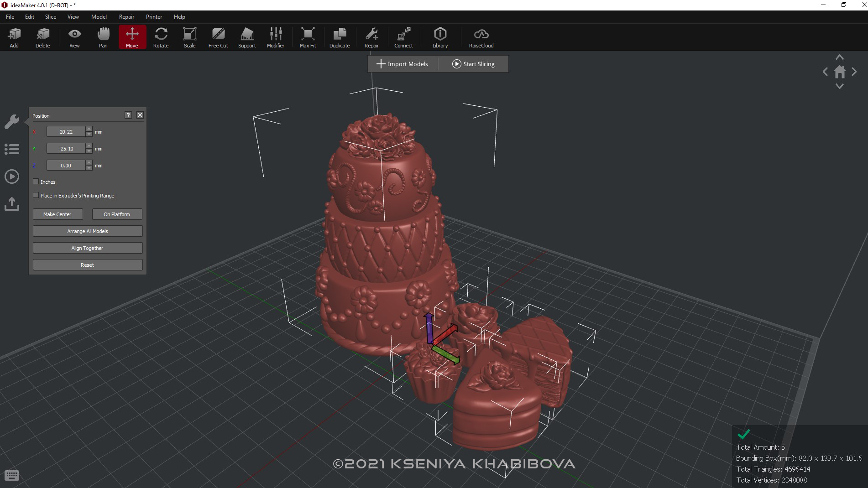Toggle the Pan mode

(103, 36)
